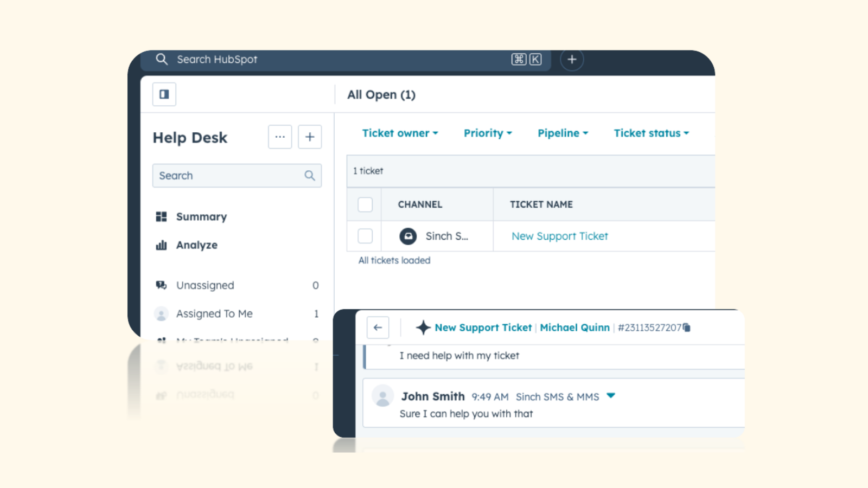Screen dimensions: 868x488
Task: Open the New Support Ticket link
Action: tap(559, 236)
